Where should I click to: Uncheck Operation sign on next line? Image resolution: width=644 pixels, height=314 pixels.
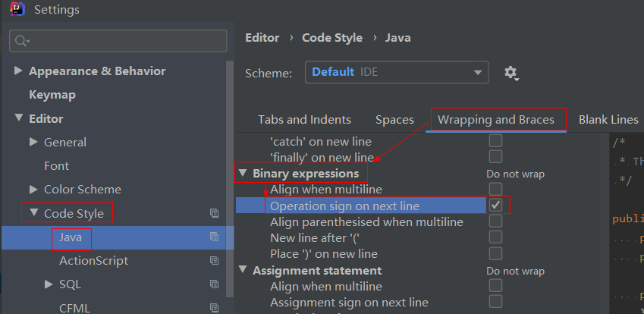point(496,206)
